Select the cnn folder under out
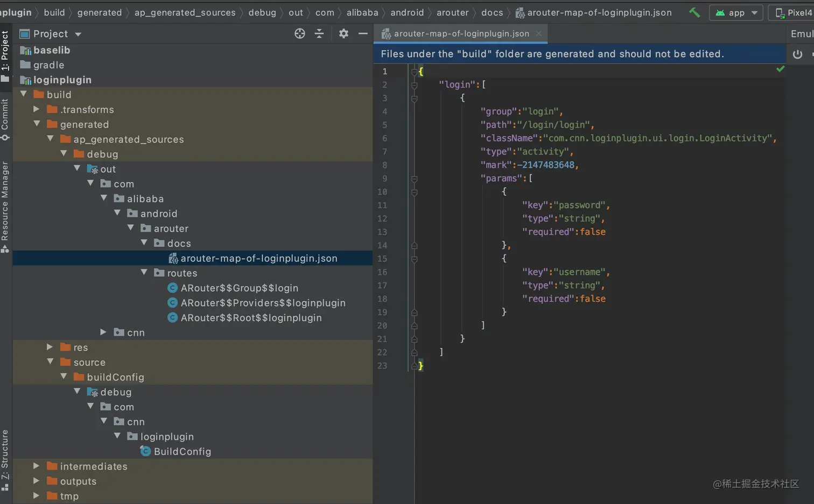The width and height of the screenshot is (814, 504). point(136,332)
